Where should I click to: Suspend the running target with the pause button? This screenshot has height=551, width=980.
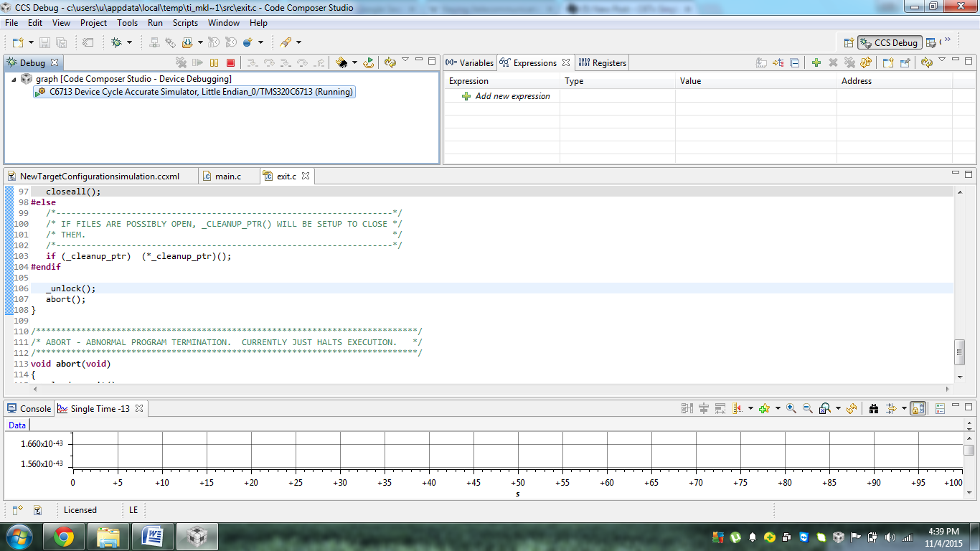click(x=214, y=63)
